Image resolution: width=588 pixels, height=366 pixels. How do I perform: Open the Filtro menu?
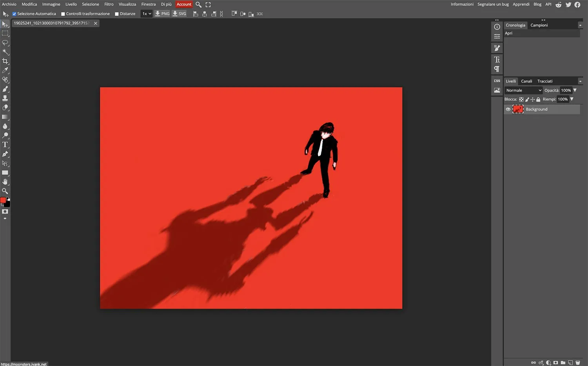point(109,4)
